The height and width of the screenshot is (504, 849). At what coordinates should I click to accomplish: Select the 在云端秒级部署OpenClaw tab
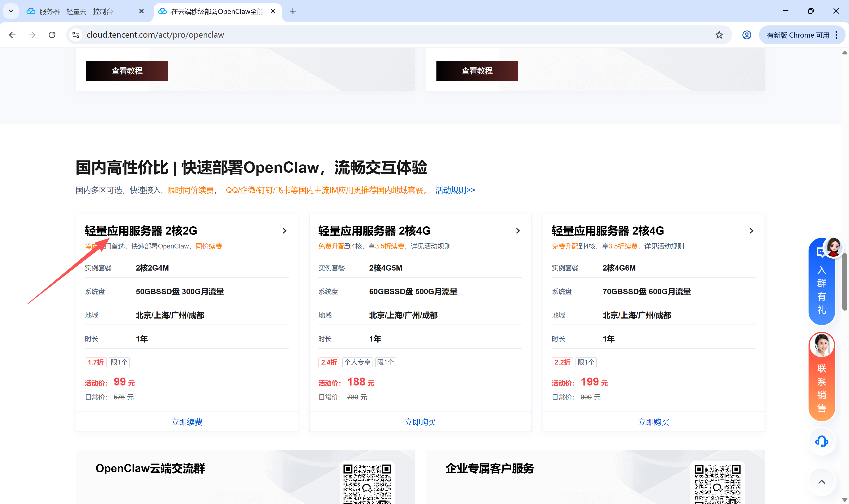217,11
